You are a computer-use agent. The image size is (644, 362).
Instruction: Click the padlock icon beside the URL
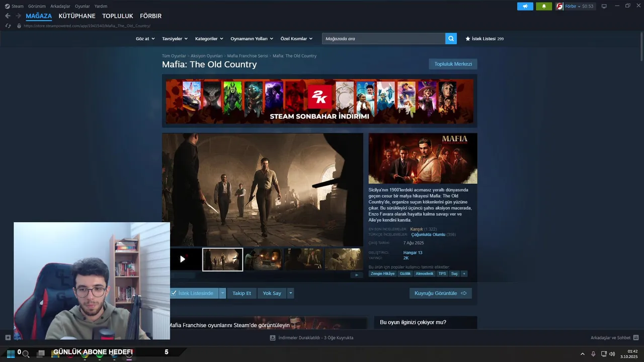(19, 26)
